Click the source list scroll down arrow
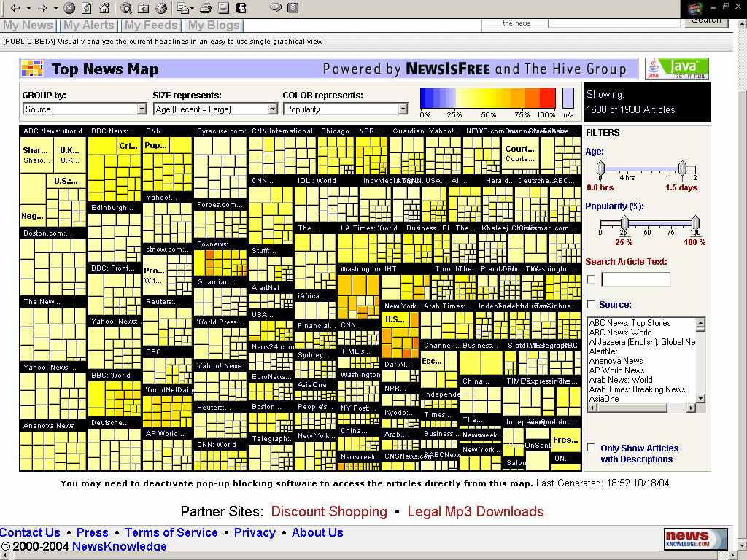 click(700, 398)
